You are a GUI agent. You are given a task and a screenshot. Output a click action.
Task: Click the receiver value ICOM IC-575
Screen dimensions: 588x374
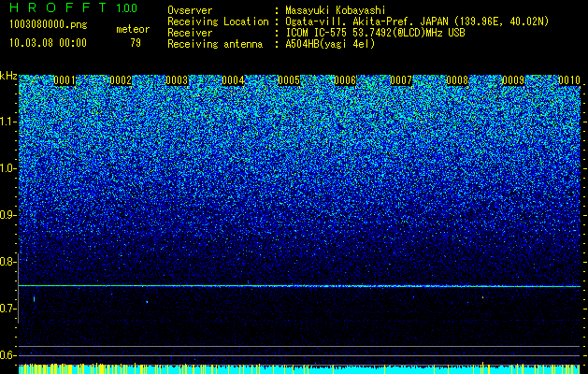[x=317, y=33]
